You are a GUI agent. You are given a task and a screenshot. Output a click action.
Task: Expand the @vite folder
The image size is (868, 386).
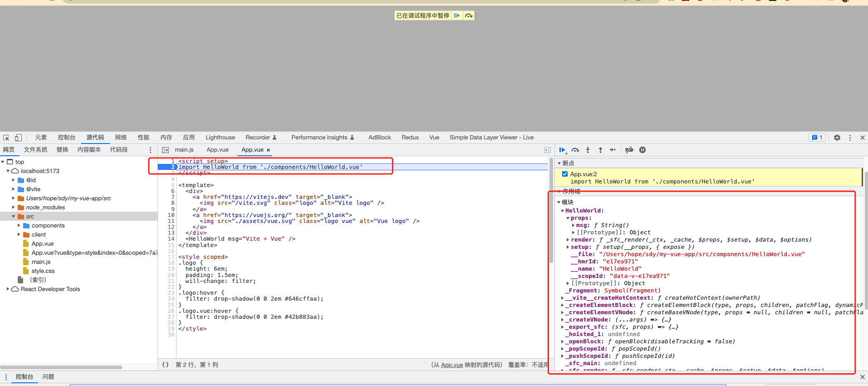pyautogui.click(x=14, y=189)
